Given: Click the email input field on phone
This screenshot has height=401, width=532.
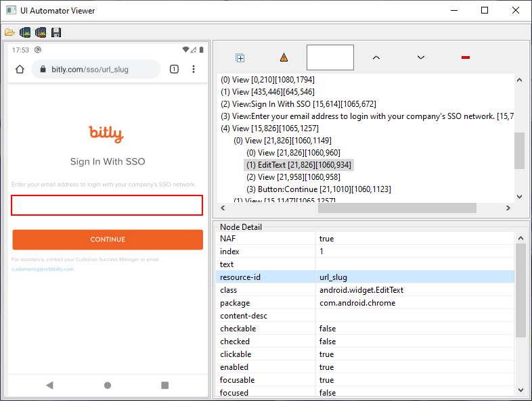Looking at the screenshot, I should 107,205.
